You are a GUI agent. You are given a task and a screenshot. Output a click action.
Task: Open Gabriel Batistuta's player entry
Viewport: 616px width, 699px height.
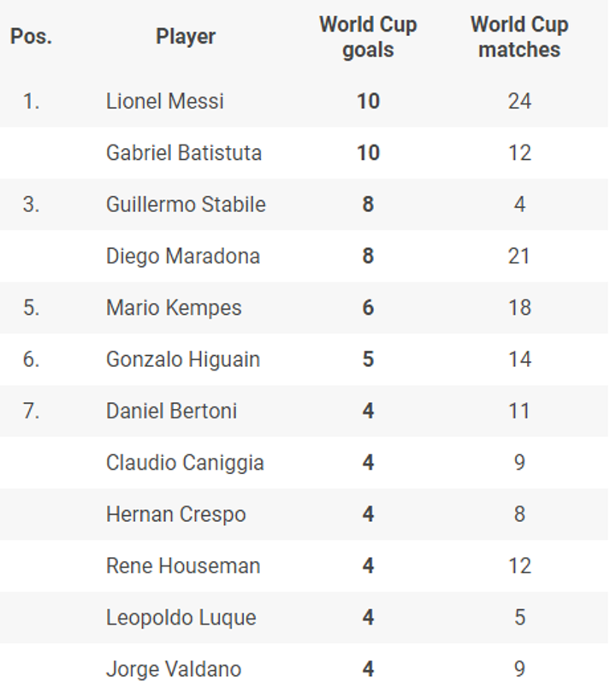coord(183,153)
